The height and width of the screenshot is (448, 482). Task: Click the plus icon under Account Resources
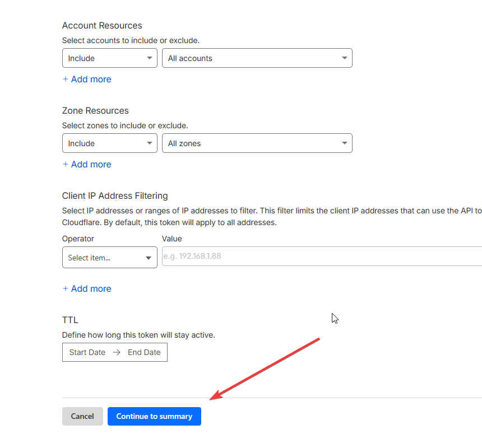coord(66,80)
